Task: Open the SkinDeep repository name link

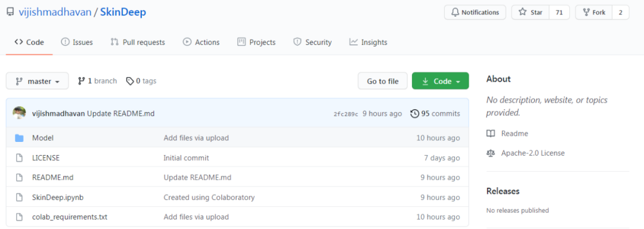Action: tap(123, 13)
